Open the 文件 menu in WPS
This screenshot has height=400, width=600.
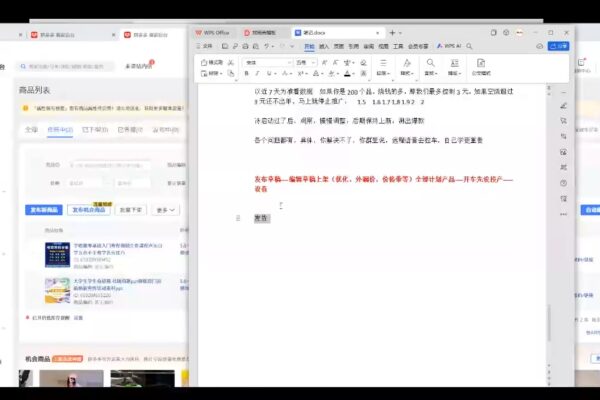pos(204,46)
